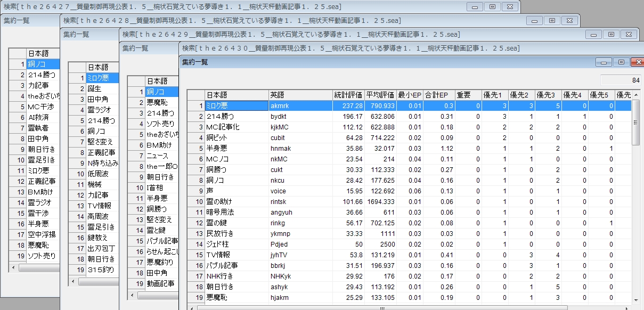Select the cell containing akmrk
This screenshot has height=310, width=644.
coord(300,106)
